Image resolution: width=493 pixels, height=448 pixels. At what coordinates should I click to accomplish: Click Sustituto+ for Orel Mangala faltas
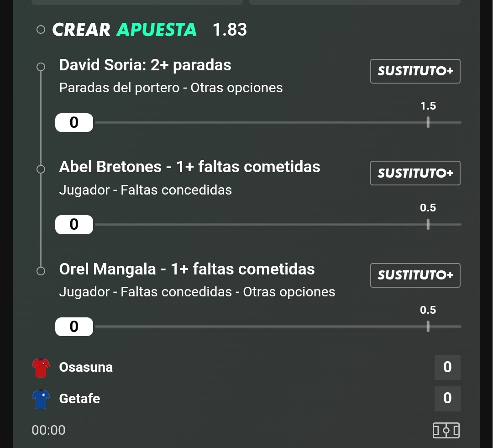click(415, 275)
